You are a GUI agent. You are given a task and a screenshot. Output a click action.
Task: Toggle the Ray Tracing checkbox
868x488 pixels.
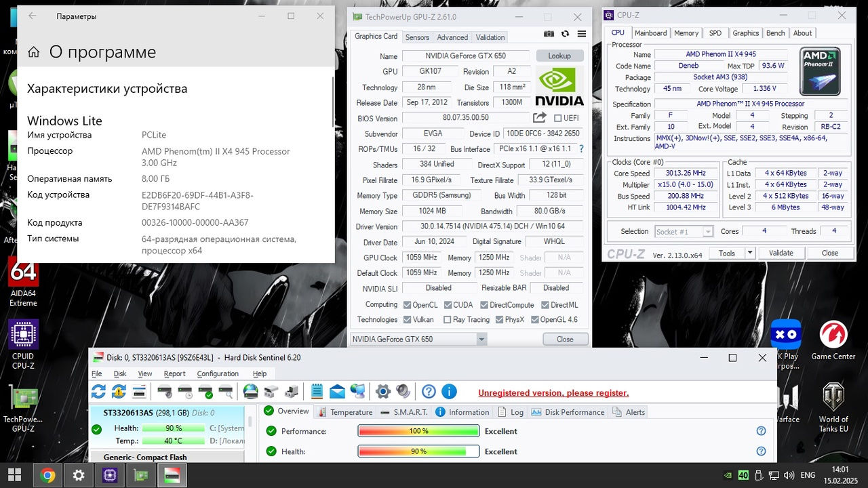point(447,320)
